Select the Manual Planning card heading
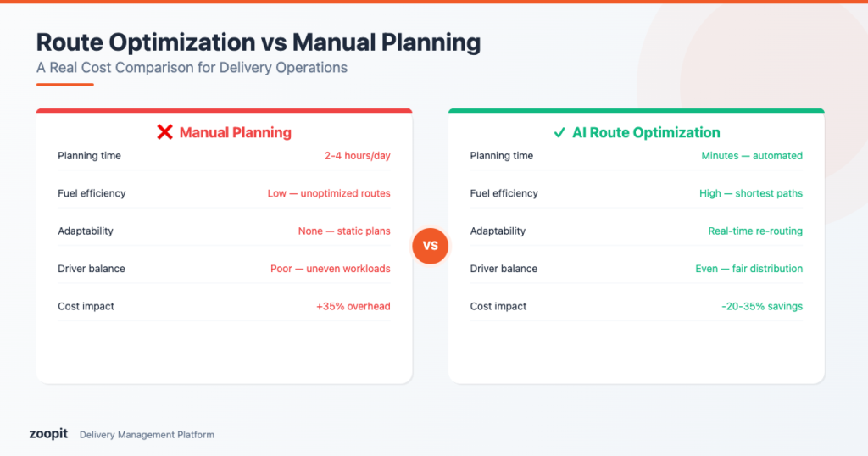 [235, 132]
